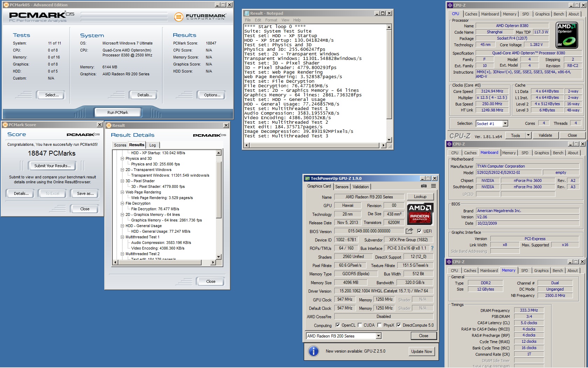Viewport: 588px width, 368px height.
Task: Click the Notepad horizontal scrollbar track
Action: [x=315, y=145]
